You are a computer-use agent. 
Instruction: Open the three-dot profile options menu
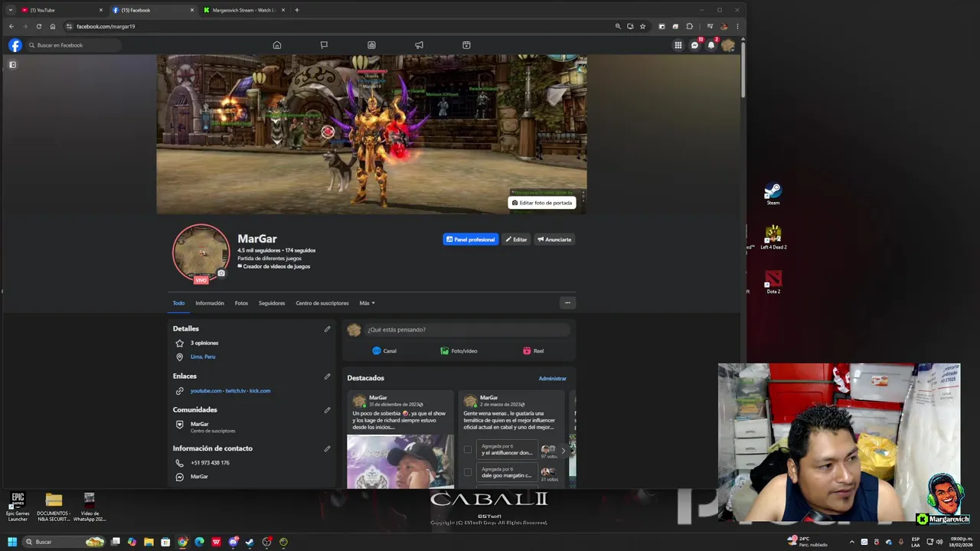pos(567,303)
